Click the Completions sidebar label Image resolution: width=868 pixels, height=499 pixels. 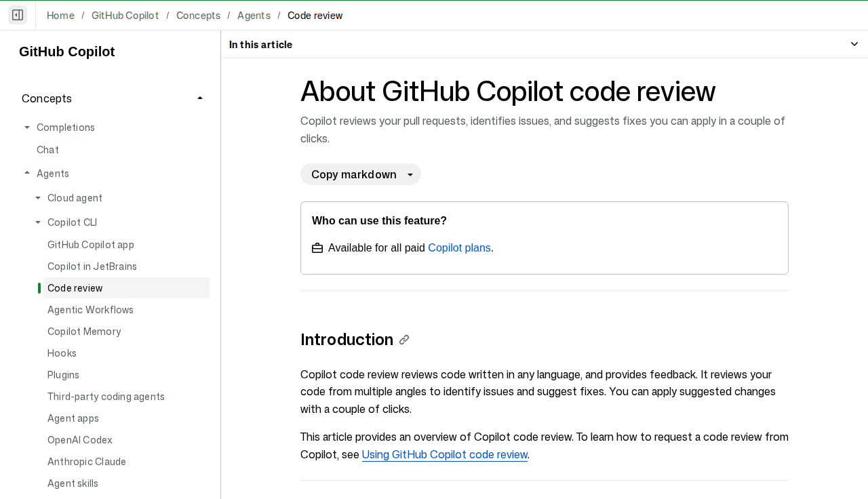coord(66,127)
